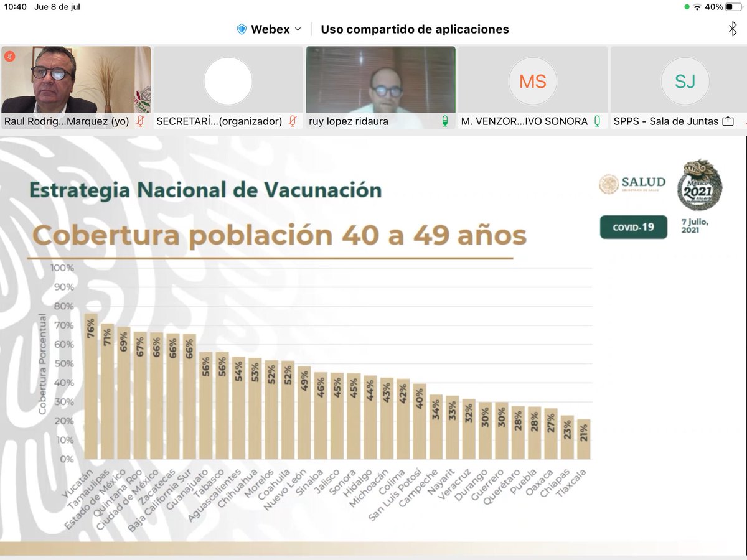The height and width of the screenshot is (560, 747).
Task: Open the Webex dropdown chevron
Action: [299, 29]
